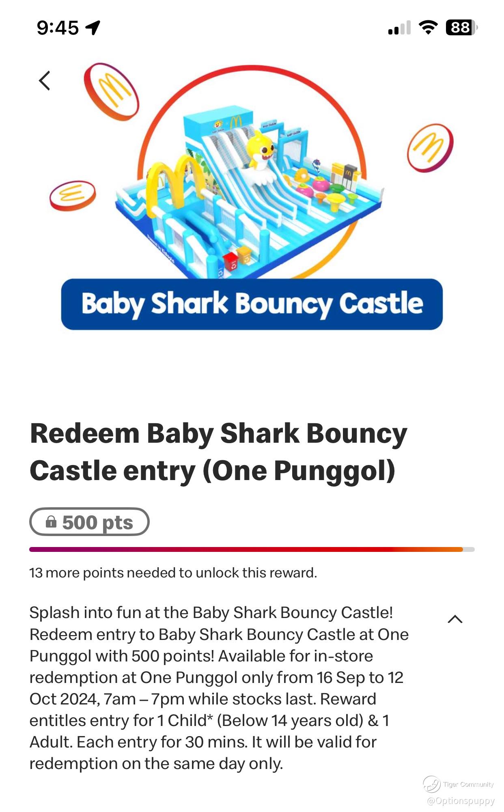Tap the cellular signal bars icon
The height and width of the screenshot is (812, 504).
pos(399,28)
